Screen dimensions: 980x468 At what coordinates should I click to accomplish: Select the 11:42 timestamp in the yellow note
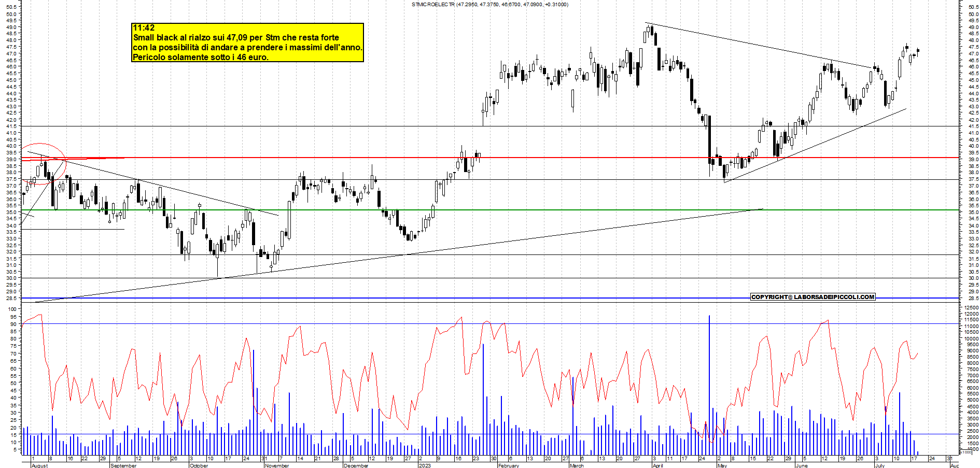point(144,28)
